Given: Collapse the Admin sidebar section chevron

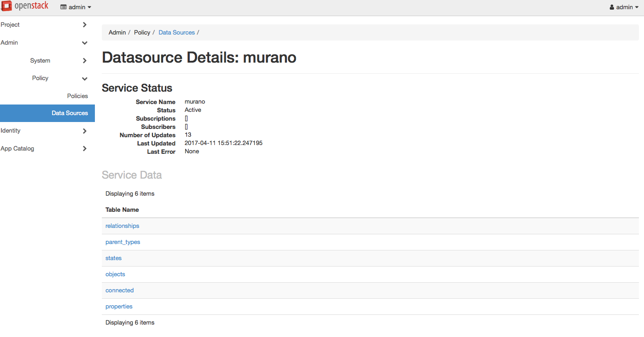Looking at the screenshot, I should tap(84, 43).
